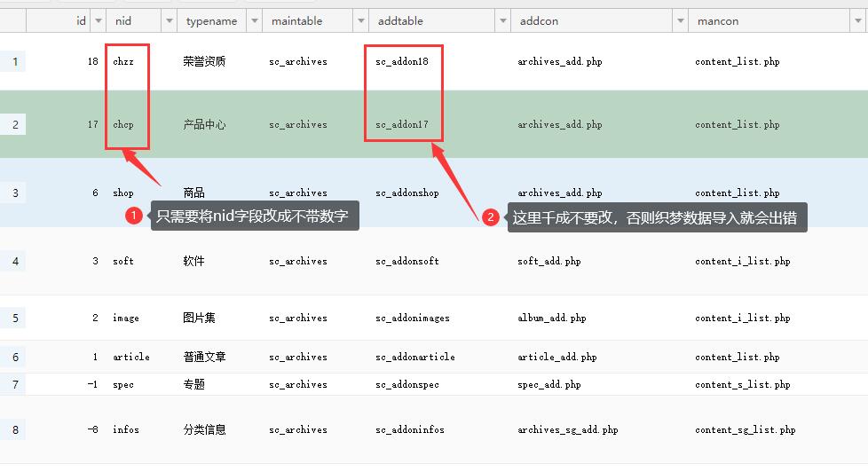Select row number 8 header

pos(13,430)
